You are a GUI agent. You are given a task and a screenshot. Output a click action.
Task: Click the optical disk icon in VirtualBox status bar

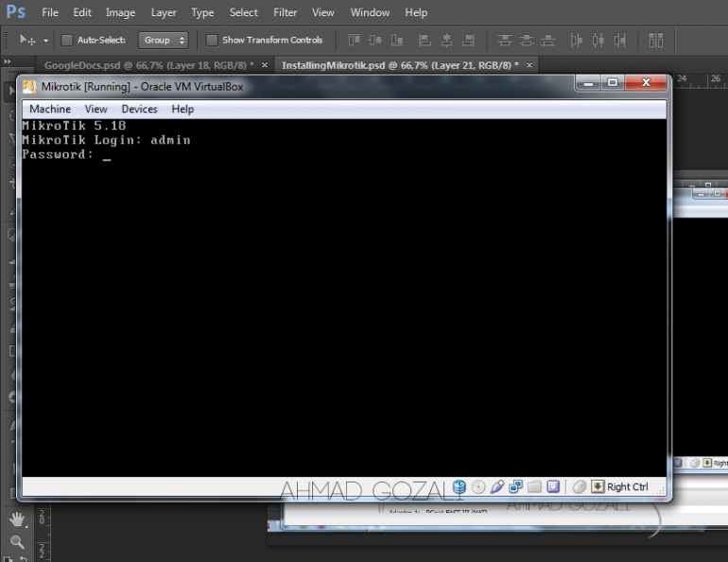[x=478, y=487]
